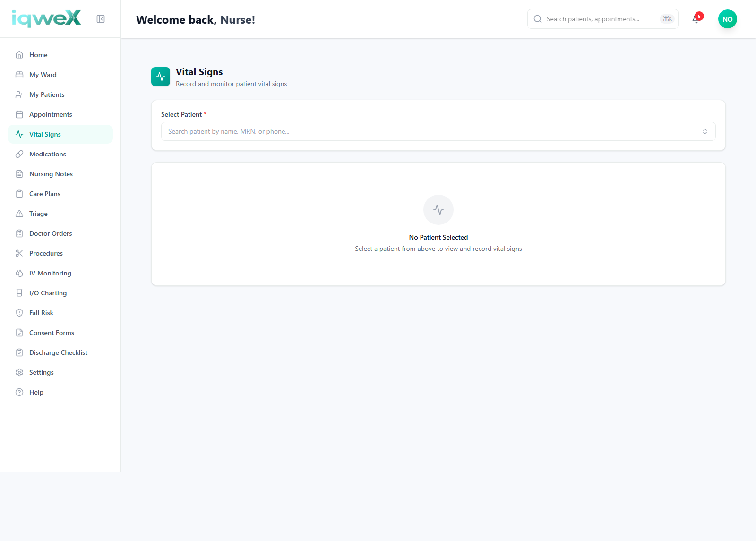This screenshot has height=541, width=756.
Task: Open the Select Patient combo box
Action: (x=438, y=131)
